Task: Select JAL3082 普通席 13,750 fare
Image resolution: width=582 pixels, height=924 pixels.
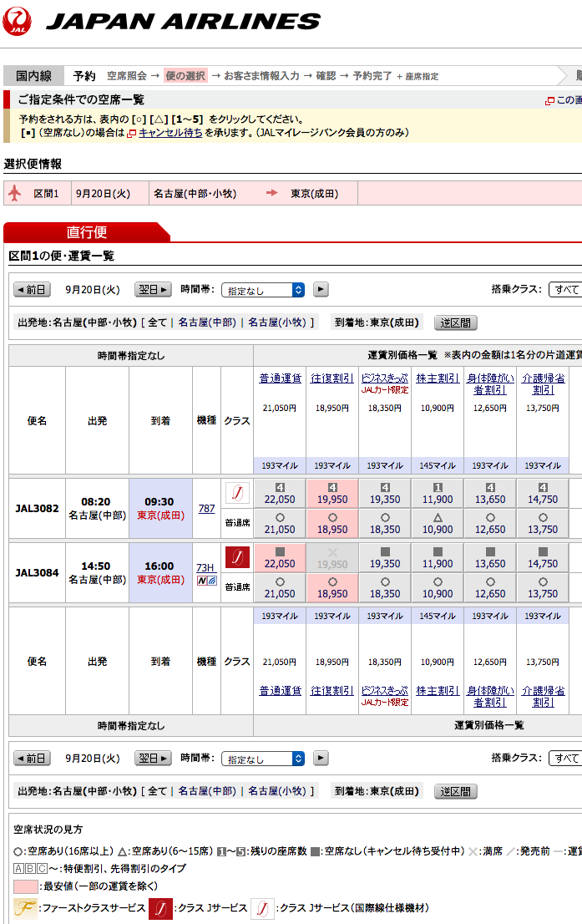Action: [x=543, y=523]
